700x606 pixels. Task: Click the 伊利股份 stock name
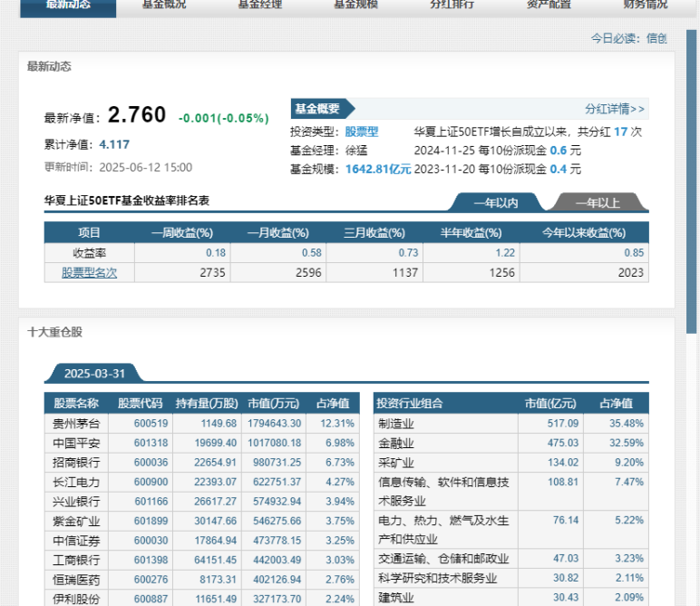76,599
